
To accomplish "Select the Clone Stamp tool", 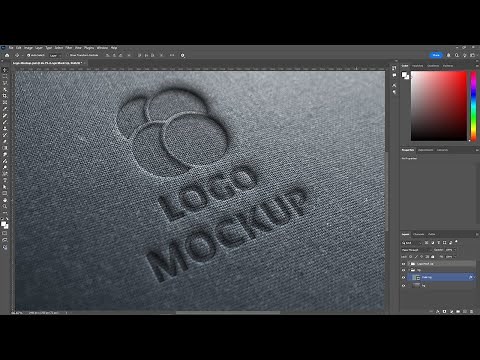I will click(5, 128).
